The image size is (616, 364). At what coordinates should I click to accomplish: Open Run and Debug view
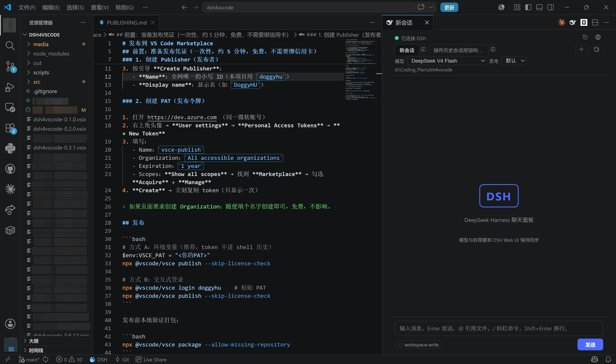click(10, 87)
